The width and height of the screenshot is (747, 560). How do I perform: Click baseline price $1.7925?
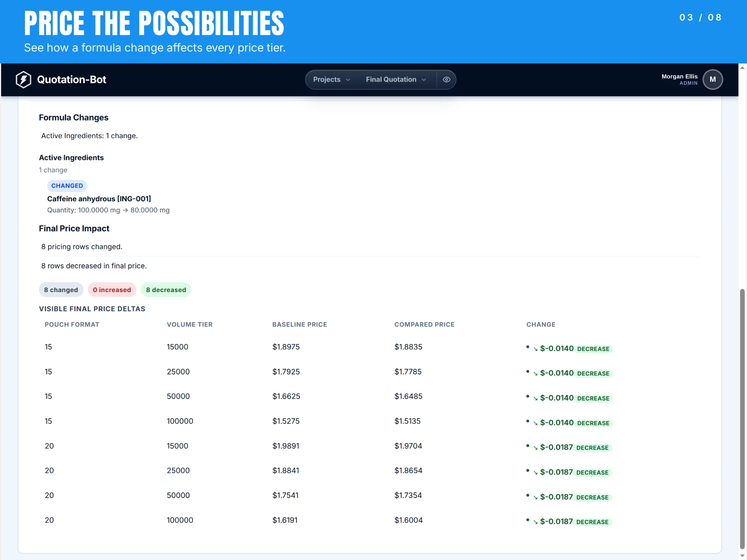click(286, 372)
